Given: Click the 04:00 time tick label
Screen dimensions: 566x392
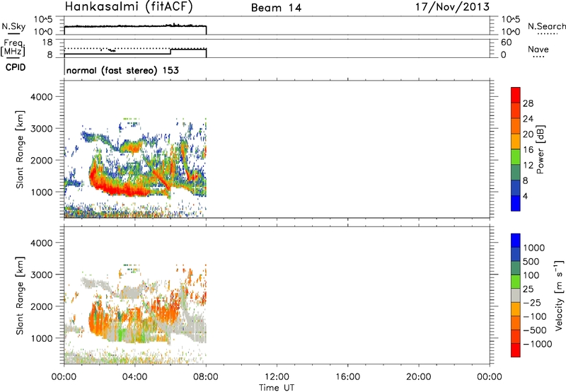Looking at the screenshot, I should pos(134,377).
